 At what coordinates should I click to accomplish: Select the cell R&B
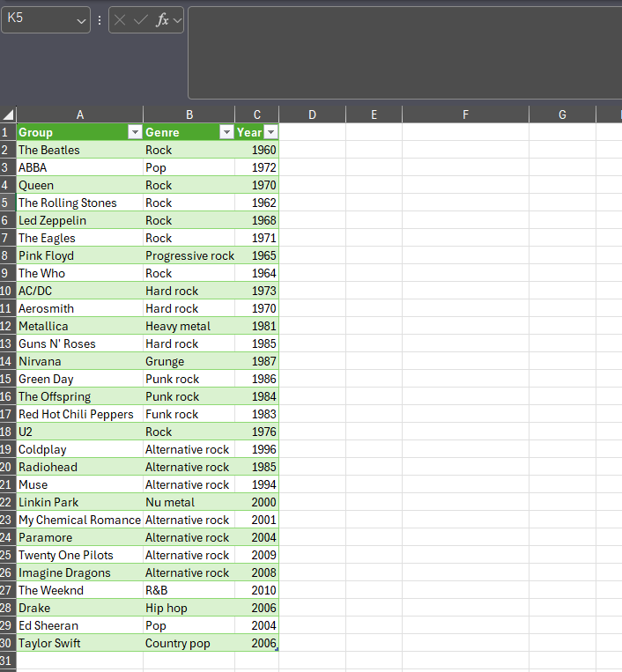click(x=189, y=591)
